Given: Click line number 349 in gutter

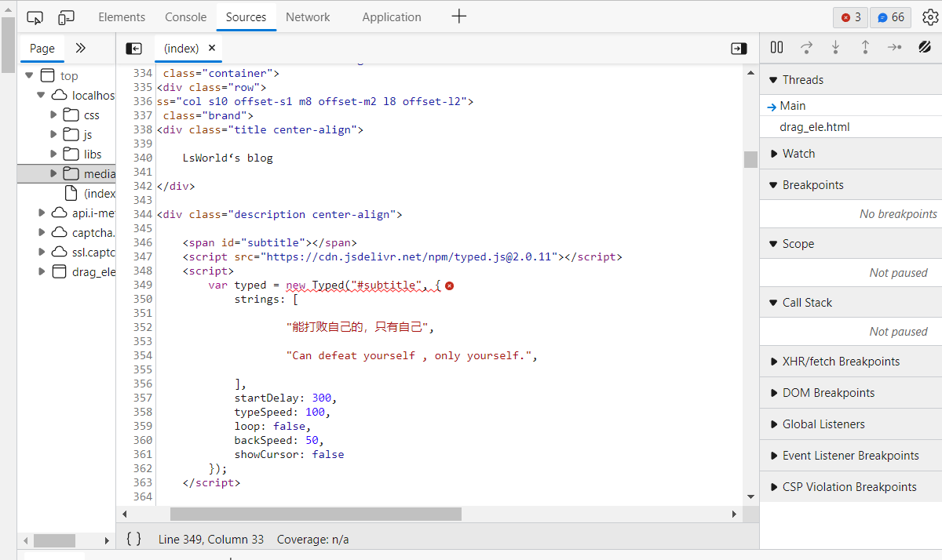Looking at the screenshot, I should click(x=143, y=285).
